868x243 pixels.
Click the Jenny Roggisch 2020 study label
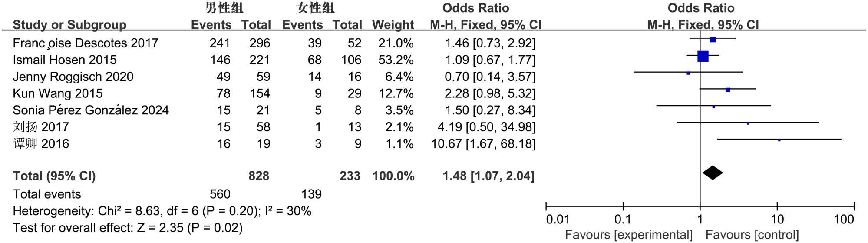pyautogui.click(x=73, y=77)
